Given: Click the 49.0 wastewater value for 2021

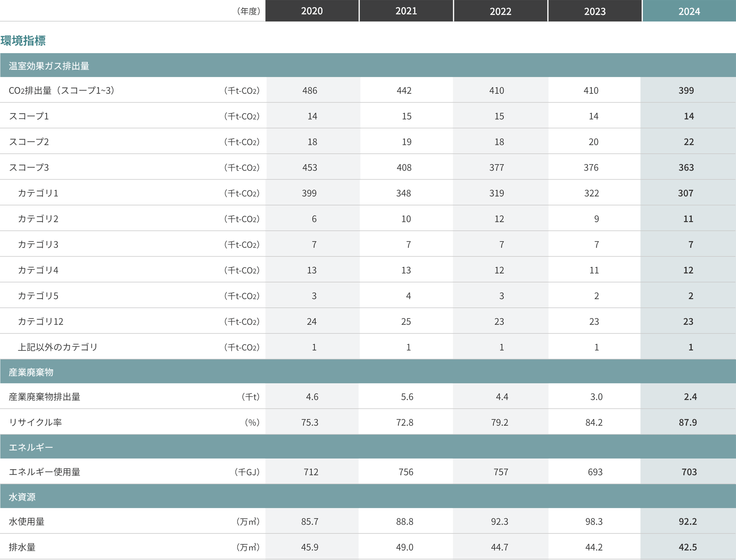Looking at the screenshot, I should pos(405,547).
